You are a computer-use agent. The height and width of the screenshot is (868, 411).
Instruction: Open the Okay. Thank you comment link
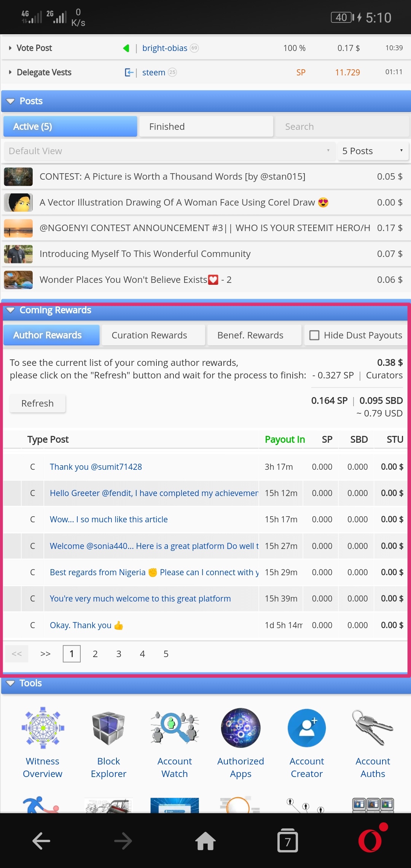(86, 625)
